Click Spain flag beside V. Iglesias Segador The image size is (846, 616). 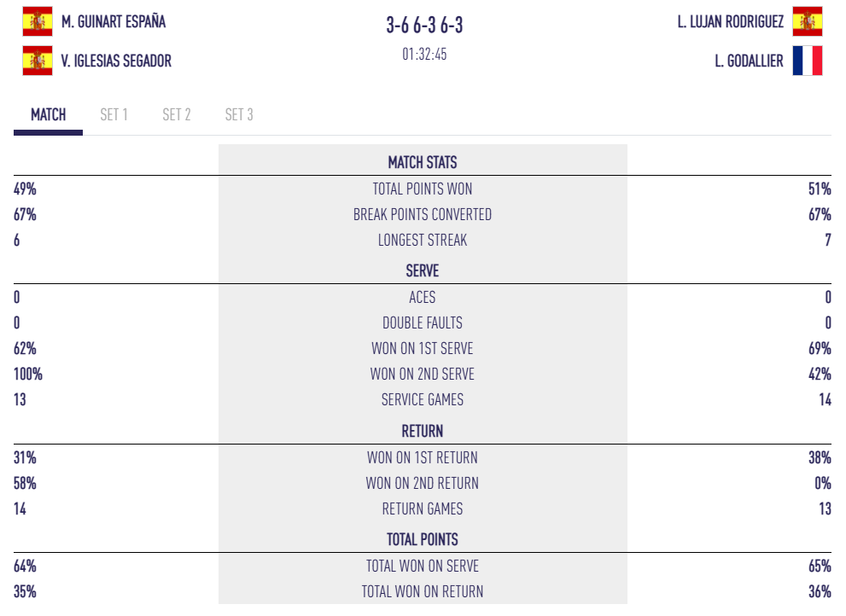coord(38,61)
